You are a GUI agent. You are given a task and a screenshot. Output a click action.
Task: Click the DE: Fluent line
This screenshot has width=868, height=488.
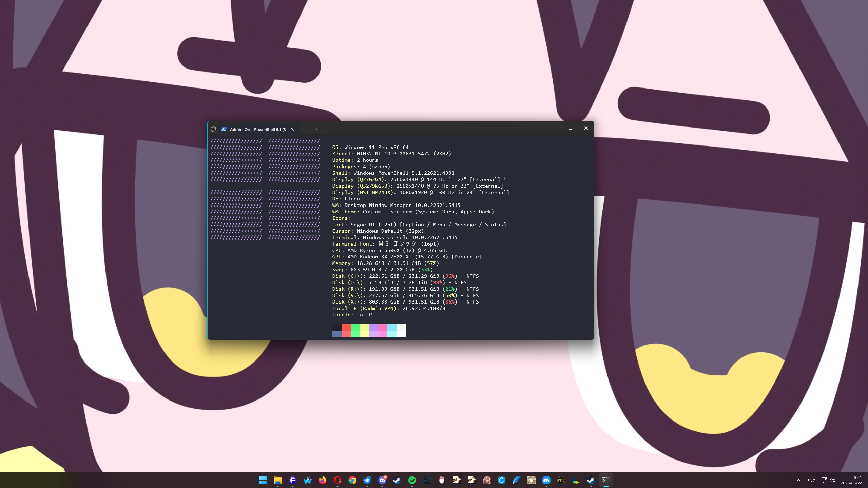(348, 199)
